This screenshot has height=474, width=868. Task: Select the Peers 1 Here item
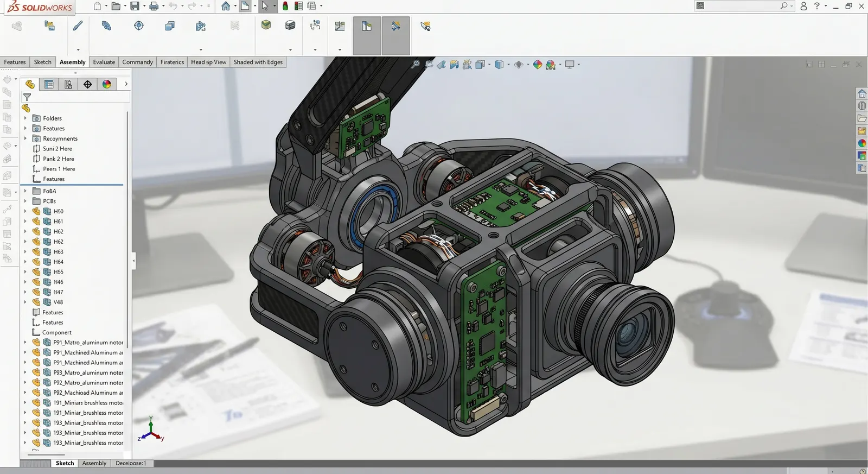[59, 169]
